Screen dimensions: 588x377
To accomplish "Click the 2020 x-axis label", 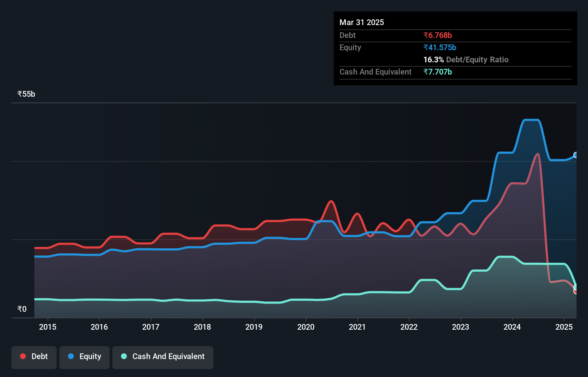I will [306, 327].
